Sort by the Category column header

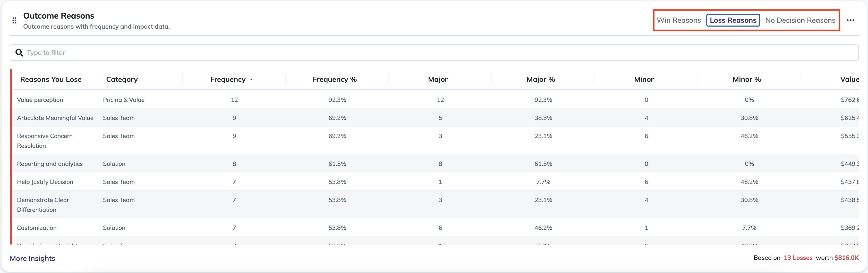[122, 79]
